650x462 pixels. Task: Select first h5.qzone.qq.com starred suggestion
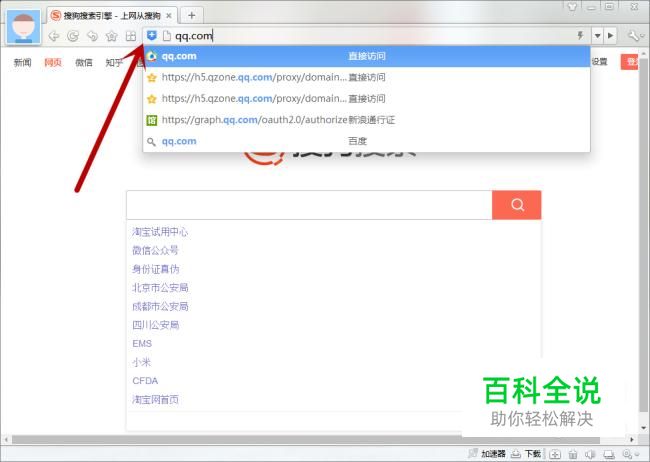(x=366, y=77)
